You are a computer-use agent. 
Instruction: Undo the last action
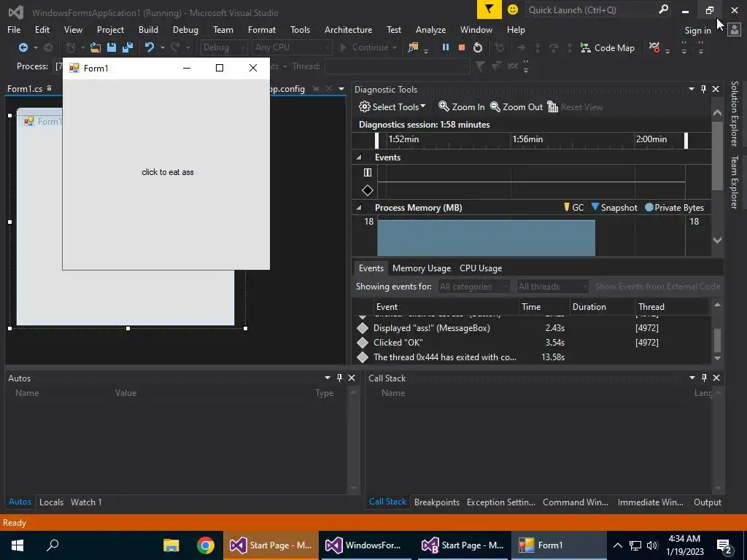(x=150, y=47)
